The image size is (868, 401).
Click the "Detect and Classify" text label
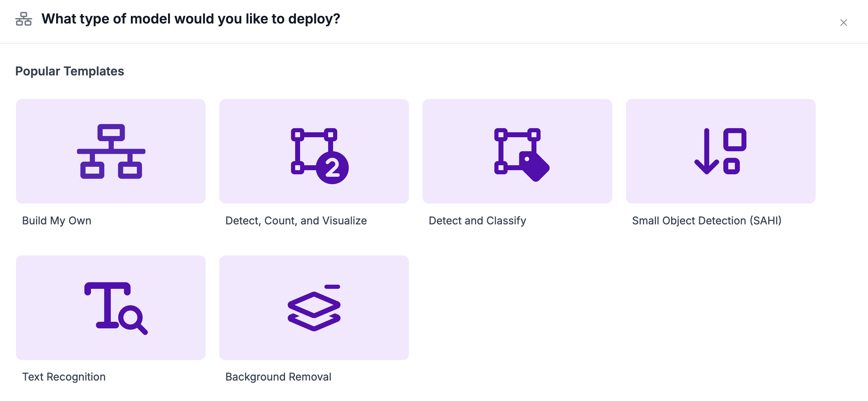(x=477, y=221)
